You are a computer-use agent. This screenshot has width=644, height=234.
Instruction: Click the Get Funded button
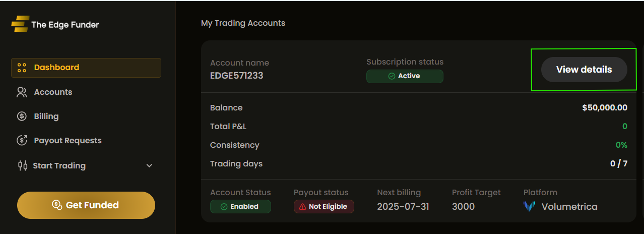[x=86, y=205]
